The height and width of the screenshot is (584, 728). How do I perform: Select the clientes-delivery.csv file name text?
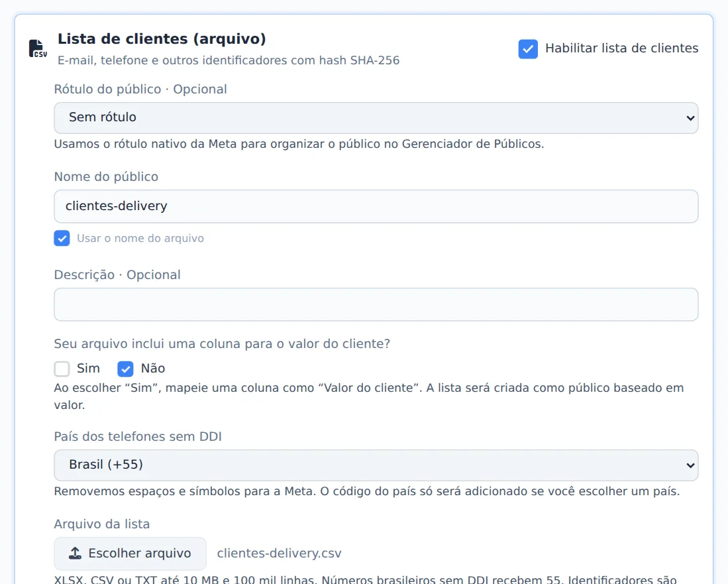(279, 554)
